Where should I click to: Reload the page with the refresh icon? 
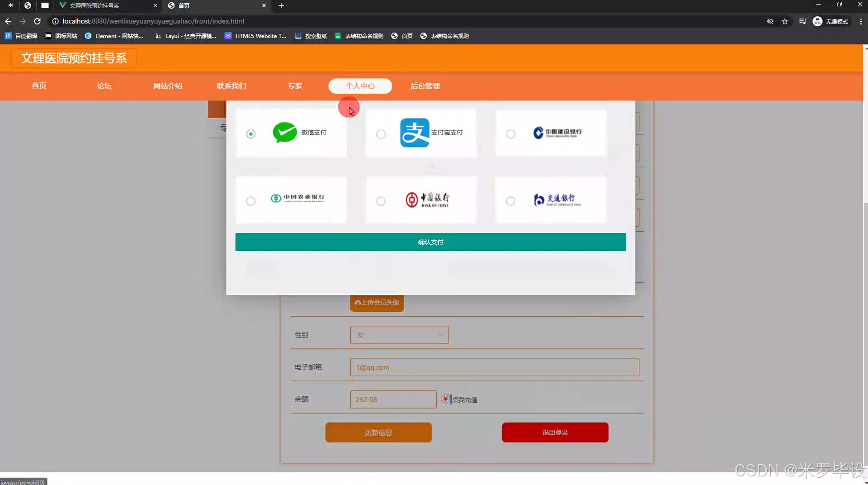pos(38,21)
